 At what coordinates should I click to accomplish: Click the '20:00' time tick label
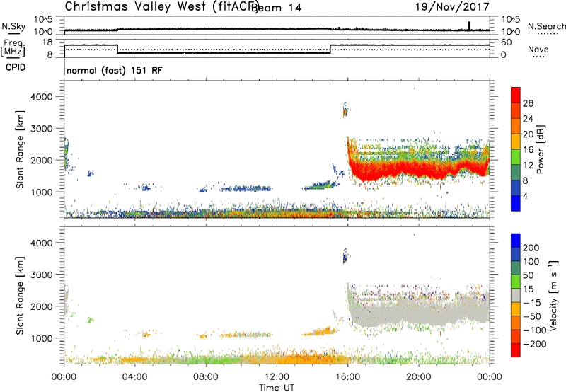(x=419, y=377)
